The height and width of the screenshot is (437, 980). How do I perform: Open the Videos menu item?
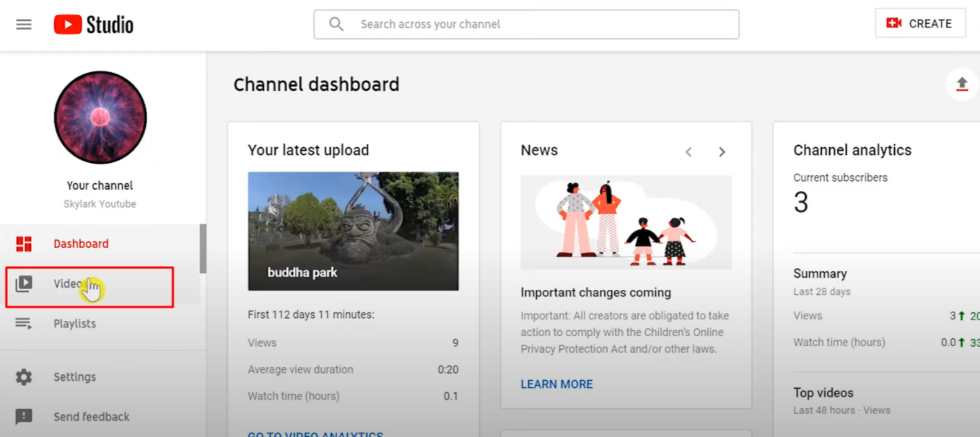[69, 284]
